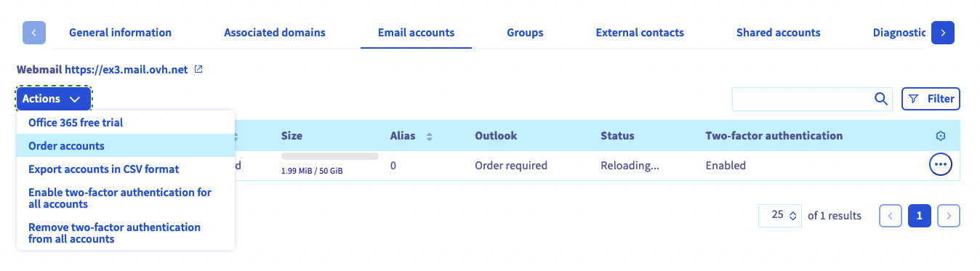Select the Email accounts tab
Screen dimensions: 980x271
[x=416, y=33]
